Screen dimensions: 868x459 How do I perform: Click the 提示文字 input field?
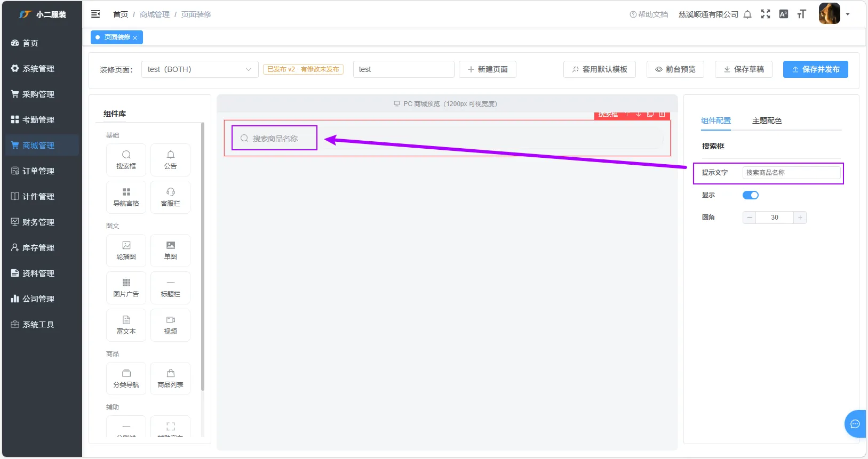(791, 173)
